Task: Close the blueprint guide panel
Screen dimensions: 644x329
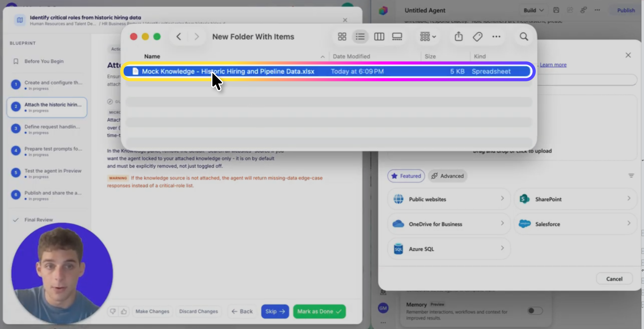Action: [345, 20]
